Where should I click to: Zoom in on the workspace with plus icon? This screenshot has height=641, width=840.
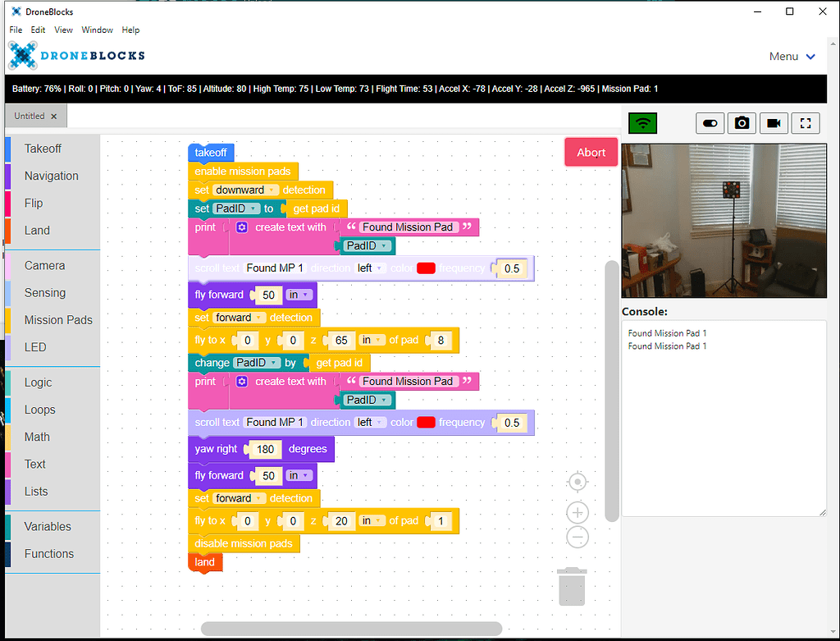(x=577, y=511)
